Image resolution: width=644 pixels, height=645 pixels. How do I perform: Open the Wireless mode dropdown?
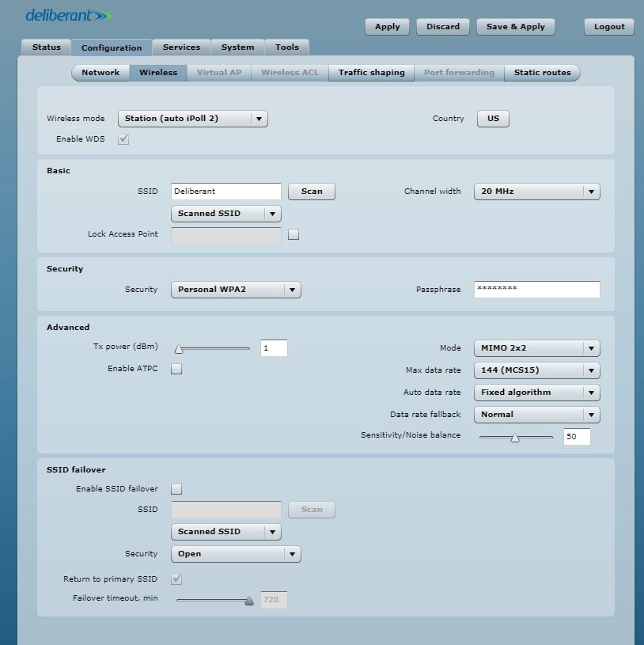coord(192,119)
